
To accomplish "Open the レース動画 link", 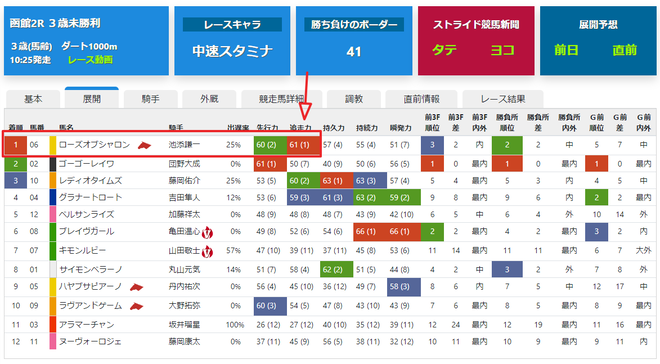I will pyautogui.click(x=90, y=60).
